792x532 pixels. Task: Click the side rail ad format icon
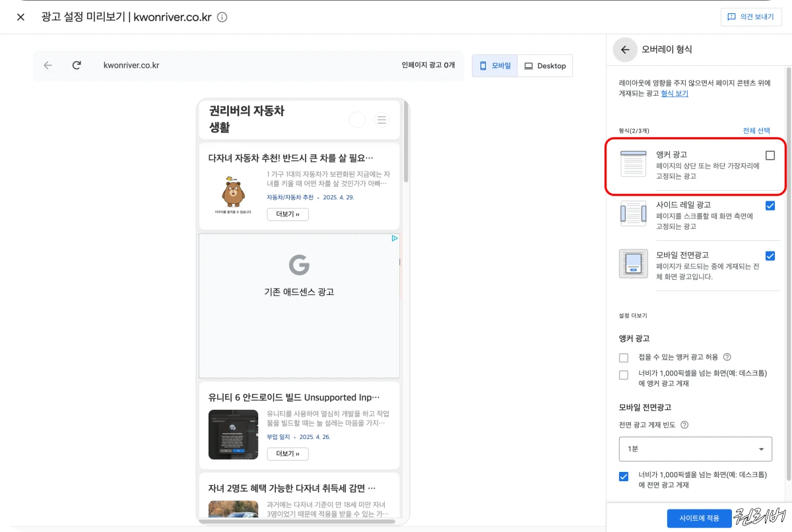633,213
